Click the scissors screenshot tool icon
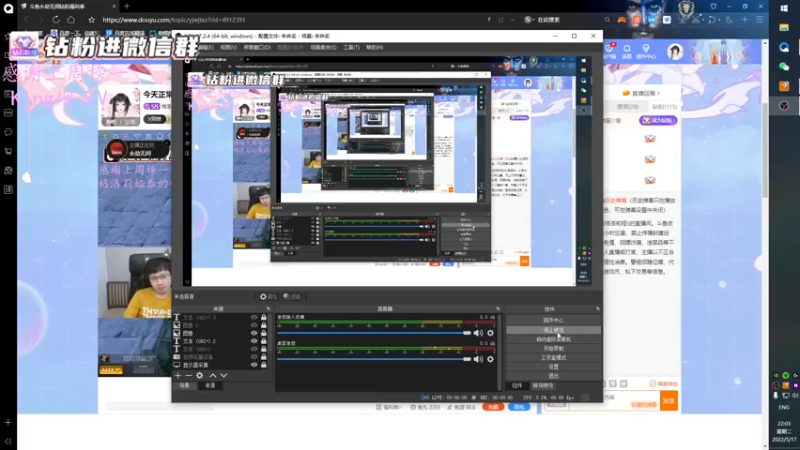 pos(696,20)
